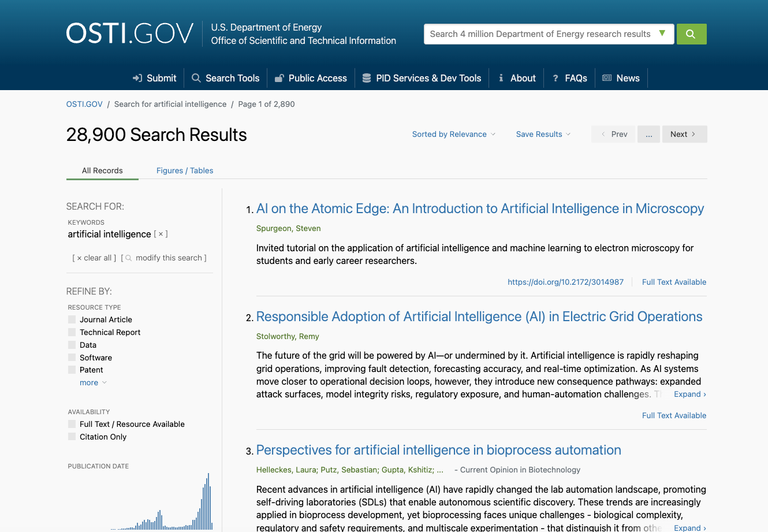Select the FAQs question mark icon

click(555, 77)
